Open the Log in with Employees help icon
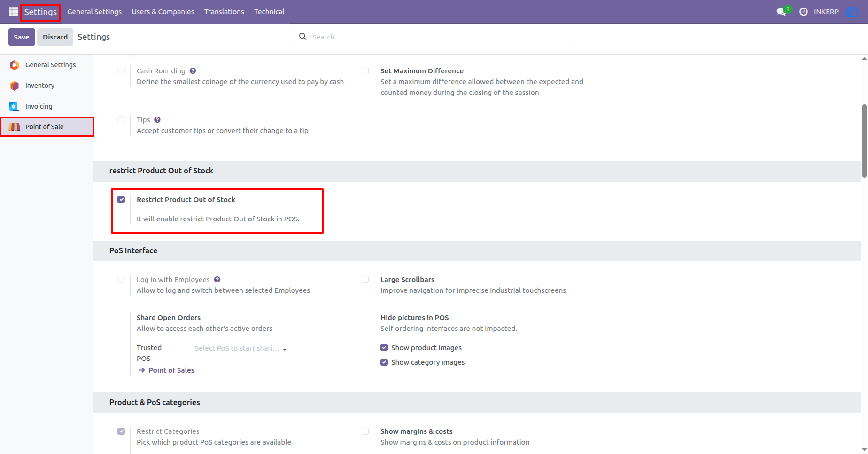 click(217, 280)
